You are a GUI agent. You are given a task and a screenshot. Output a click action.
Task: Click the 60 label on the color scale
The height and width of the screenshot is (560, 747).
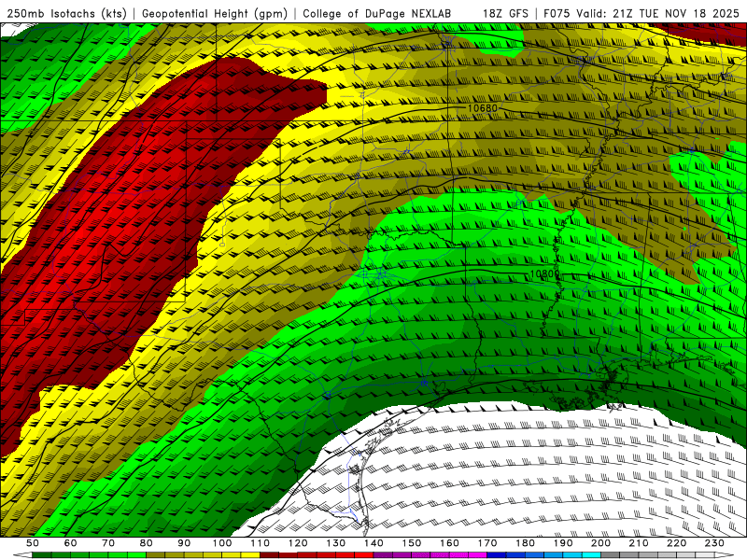point(70,543)
